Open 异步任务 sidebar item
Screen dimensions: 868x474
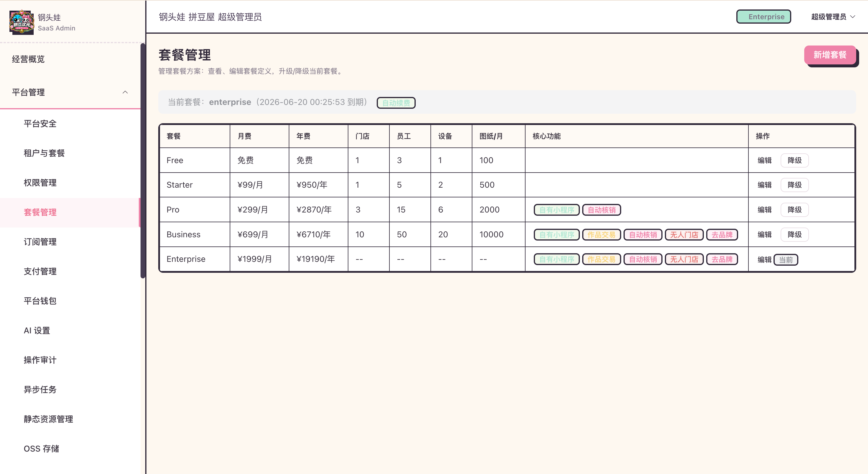[70, 389]
